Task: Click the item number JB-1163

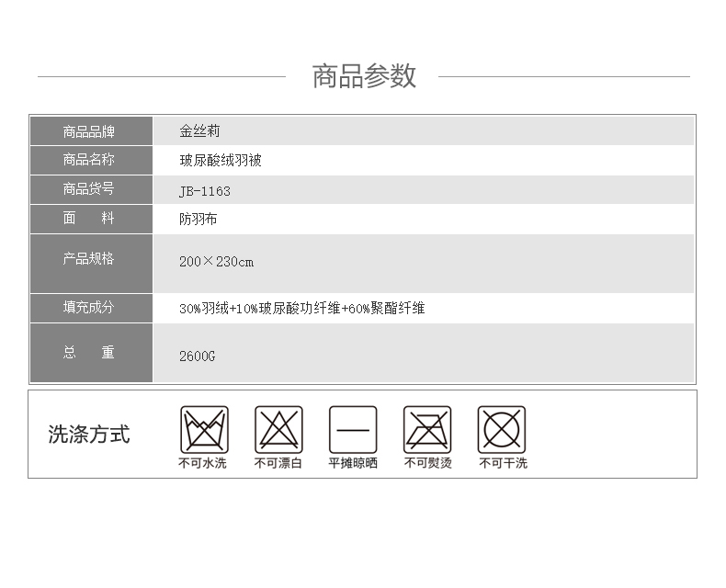Action: click(205, 191)
